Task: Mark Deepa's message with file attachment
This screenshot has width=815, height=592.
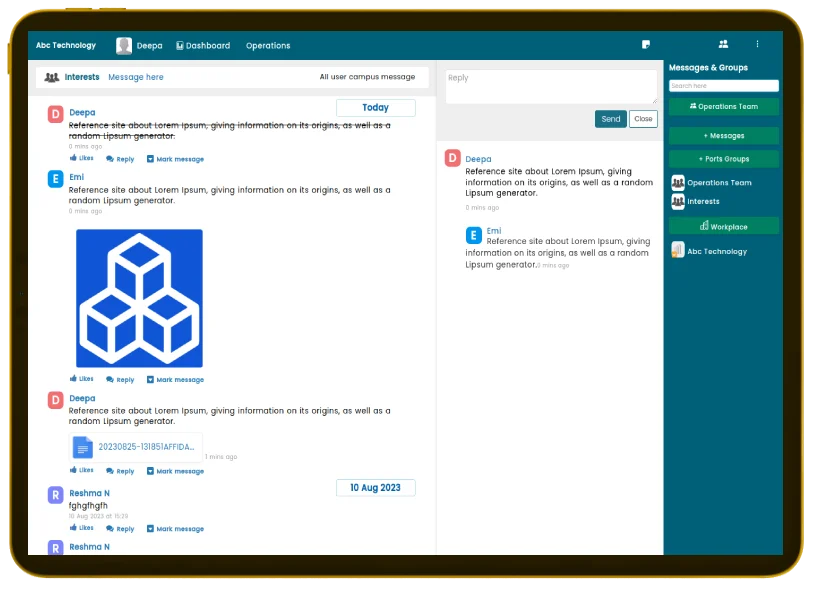Action: pos(175,471)
